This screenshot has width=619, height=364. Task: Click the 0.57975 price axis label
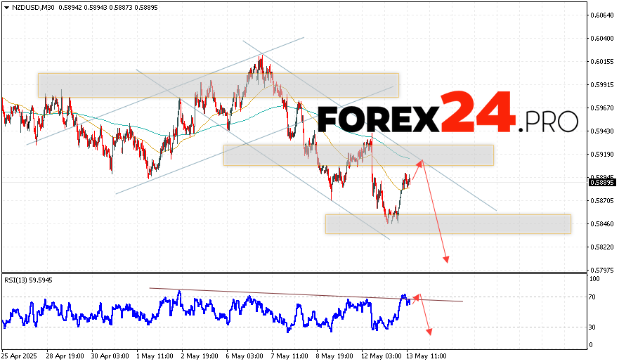click(x=601, y=270)
